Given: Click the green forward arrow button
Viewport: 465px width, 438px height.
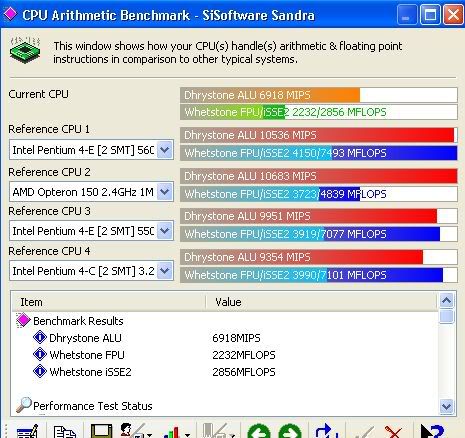Looking at the screenshot, I should pos(289,431).
